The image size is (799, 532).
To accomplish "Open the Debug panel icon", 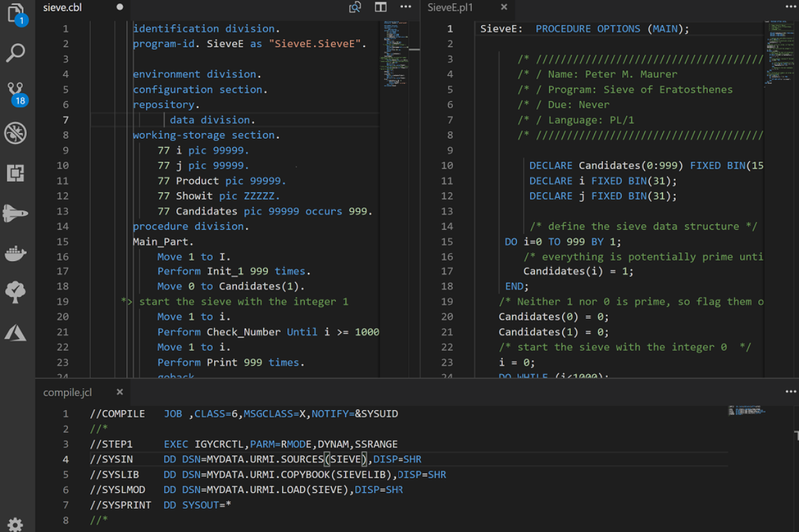I will tap(15, 133).
